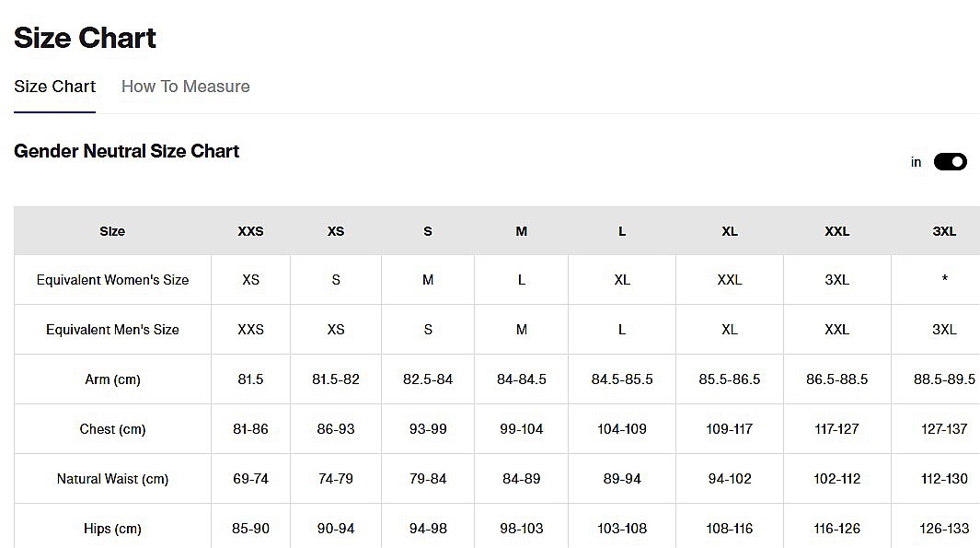Click the Hips (cm) row label
The width and height of the screenshot is (980, 548).
112,529
